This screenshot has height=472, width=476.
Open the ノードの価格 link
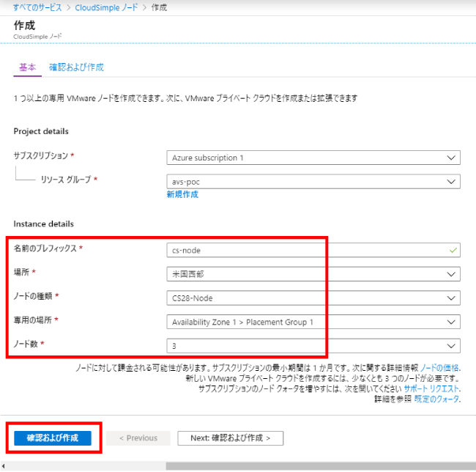click(439, 368)
